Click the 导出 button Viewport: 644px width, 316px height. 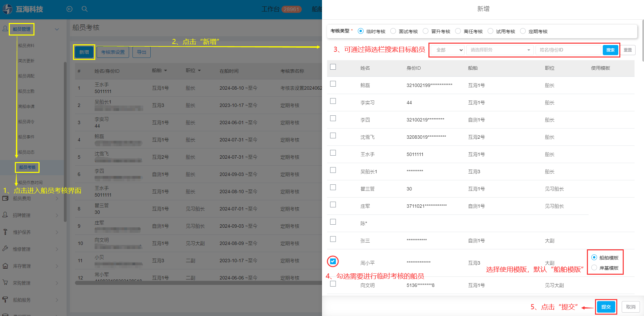[142, 52]
